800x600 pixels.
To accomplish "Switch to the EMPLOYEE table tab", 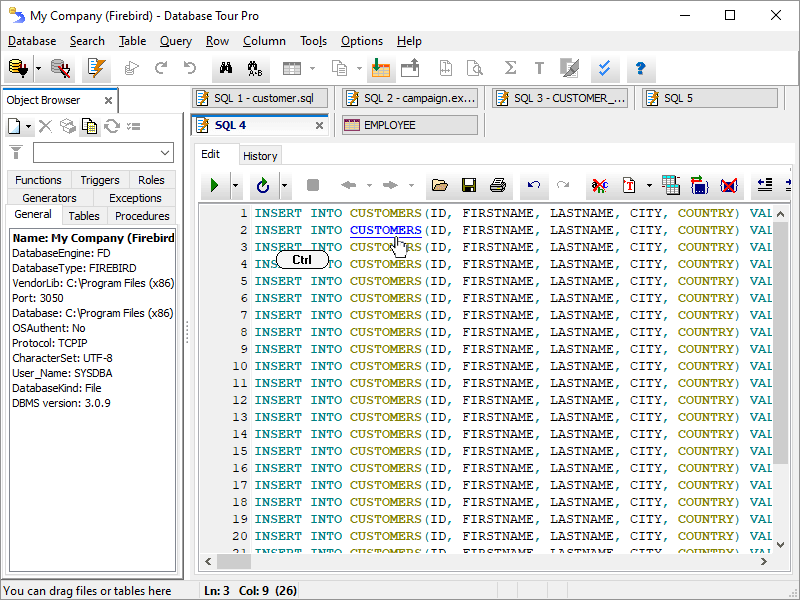I will point(389,125).
